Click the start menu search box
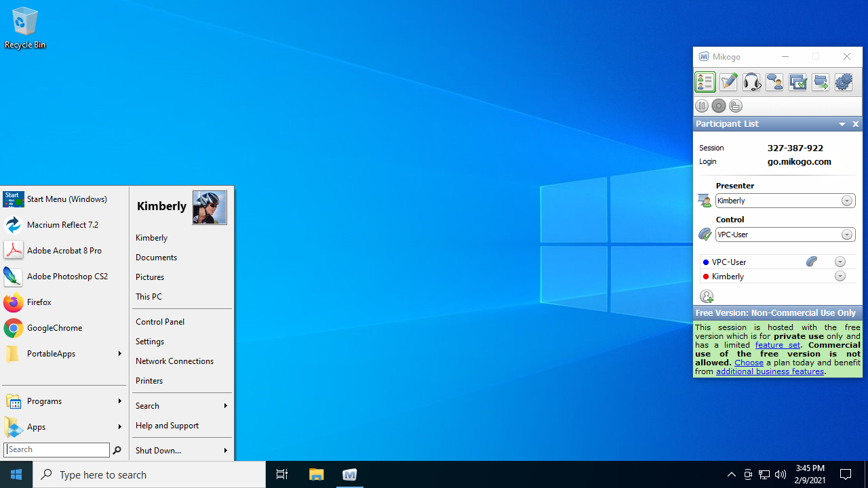 pyautogui.click(x=57, y=449)
